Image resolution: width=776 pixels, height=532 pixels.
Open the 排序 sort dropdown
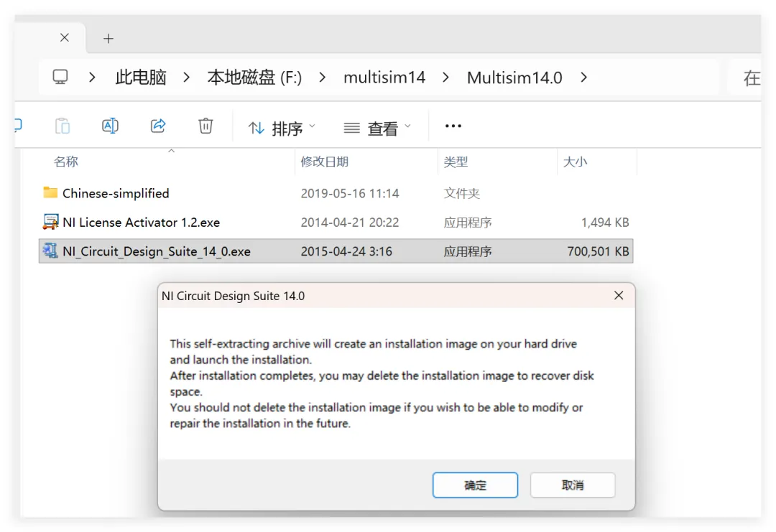coord(281,129)
